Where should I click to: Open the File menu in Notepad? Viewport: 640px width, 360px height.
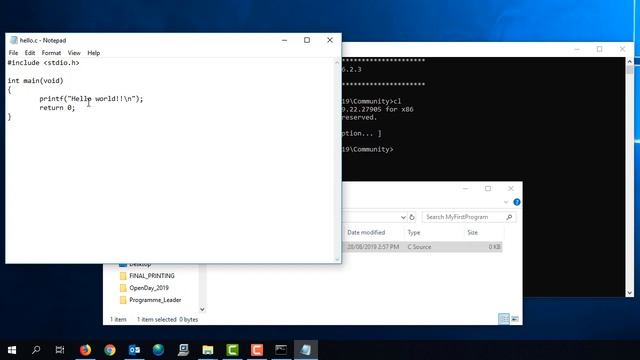click(13, 53)
